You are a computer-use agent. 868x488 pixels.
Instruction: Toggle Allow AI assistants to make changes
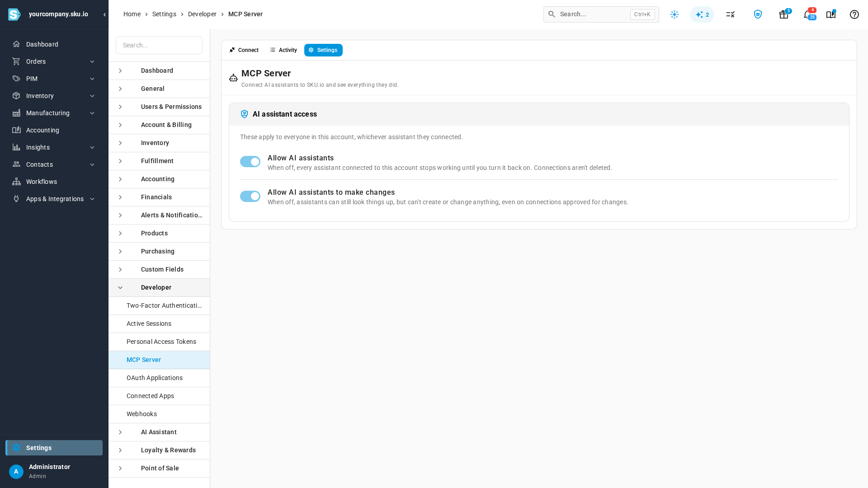250,196
